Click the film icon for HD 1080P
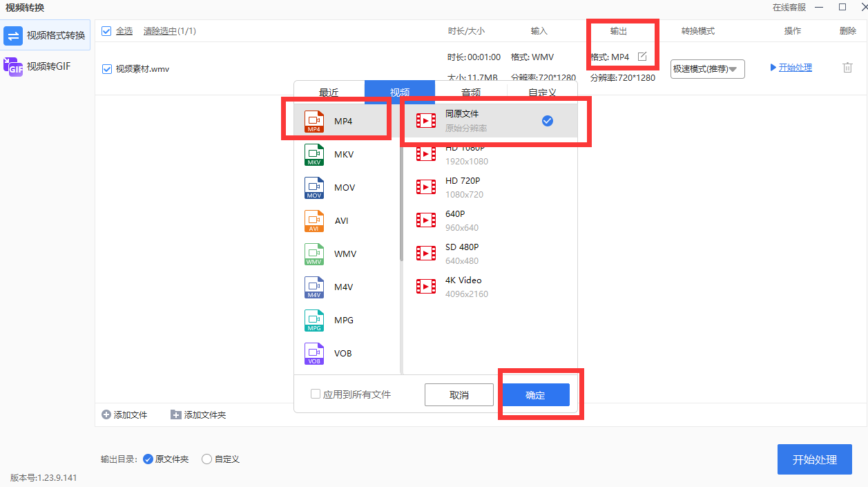Viewport: 868px width, 487px height. [x=426, y=154]
